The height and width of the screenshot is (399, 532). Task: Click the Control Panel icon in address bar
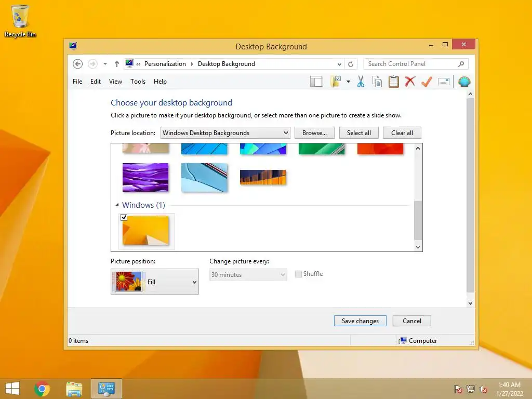point(129,63)
